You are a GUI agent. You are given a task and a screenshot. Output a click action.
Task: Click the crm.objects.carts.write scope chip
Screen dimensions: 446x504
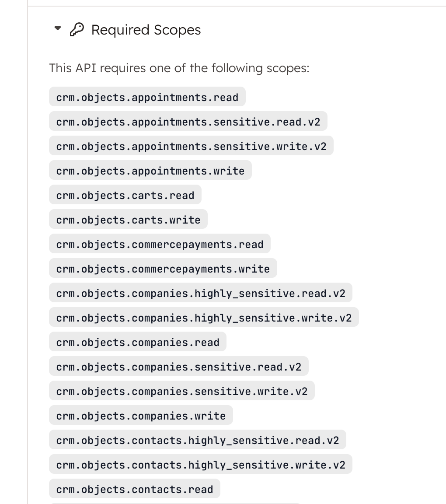(x=128, y=220)
